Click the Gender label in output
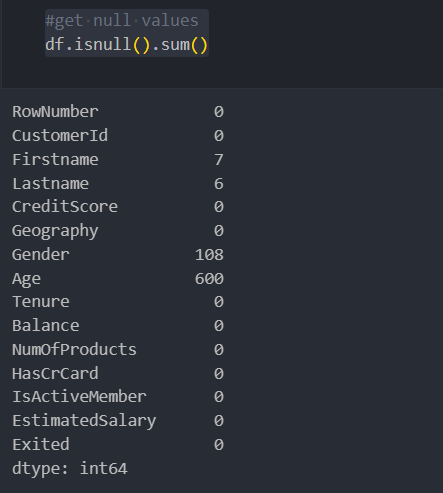The width and height of the screenshot is (443, 493). (41, 255)
